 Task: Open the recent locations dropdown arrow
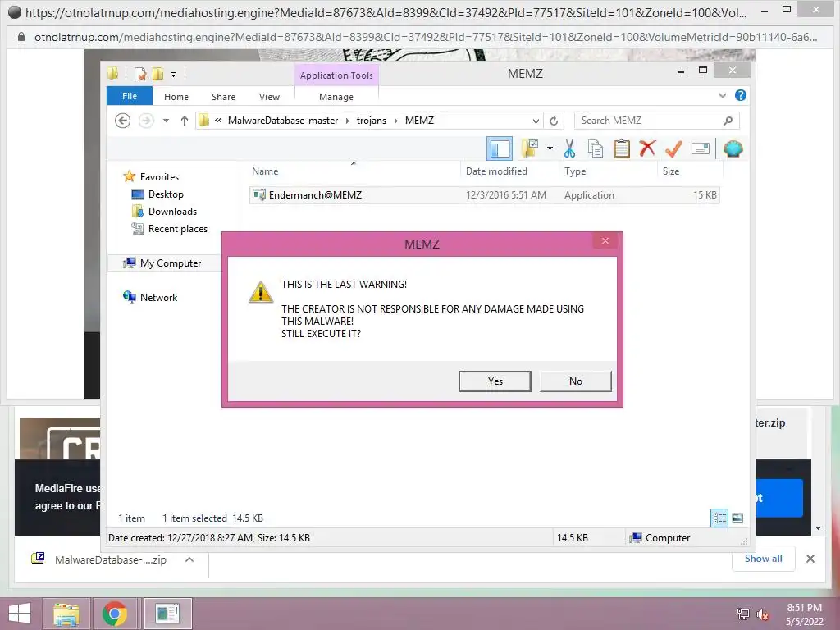pos(166,121)
